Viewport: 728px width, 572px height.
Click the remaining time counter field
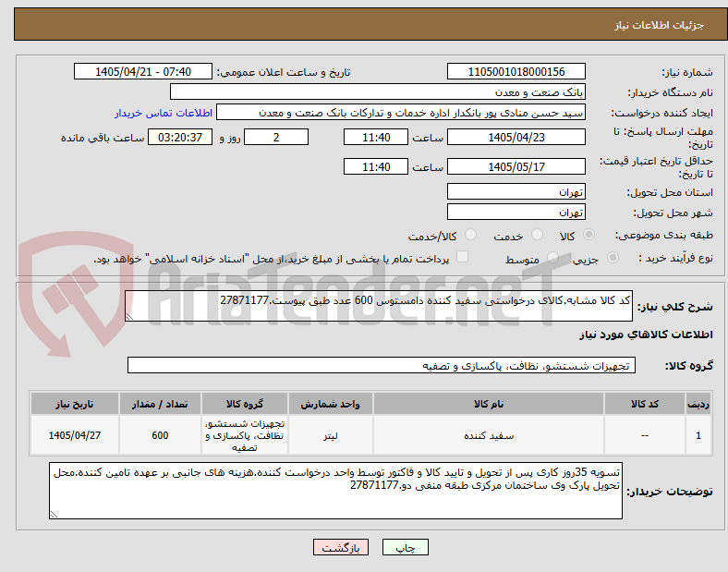pyautogui.click(x=180, y=138)
